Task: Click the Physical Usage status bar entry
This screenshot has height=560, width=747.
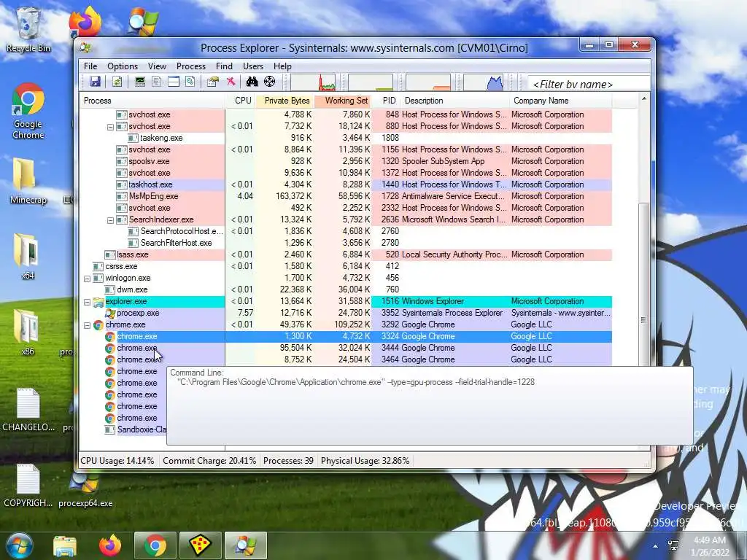Action: tap(365, 461)
